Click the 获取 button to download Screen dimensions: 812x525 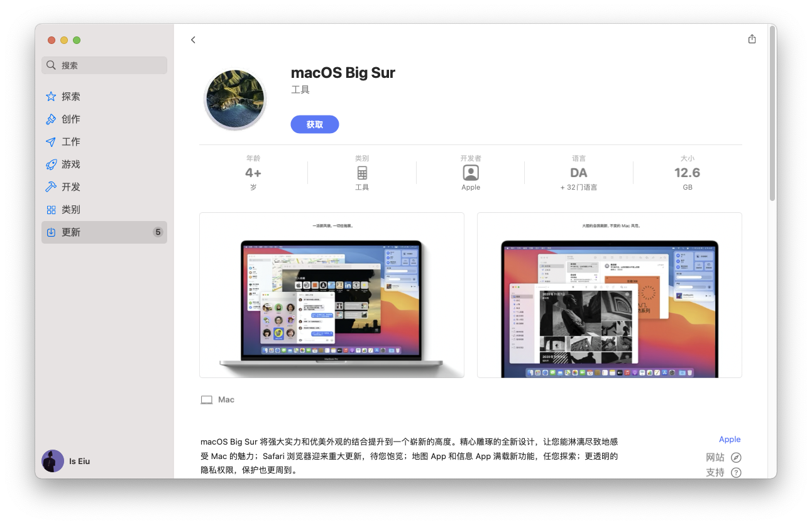[x=315, y=124]
